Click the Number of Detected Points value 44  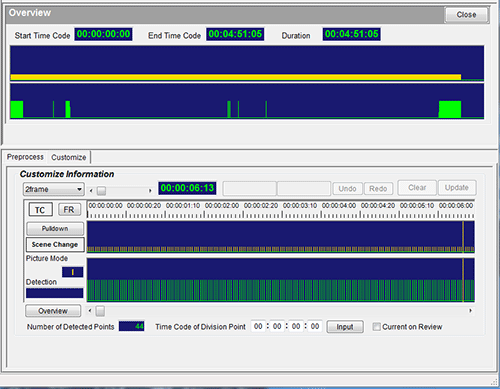(x=132, y=326)
